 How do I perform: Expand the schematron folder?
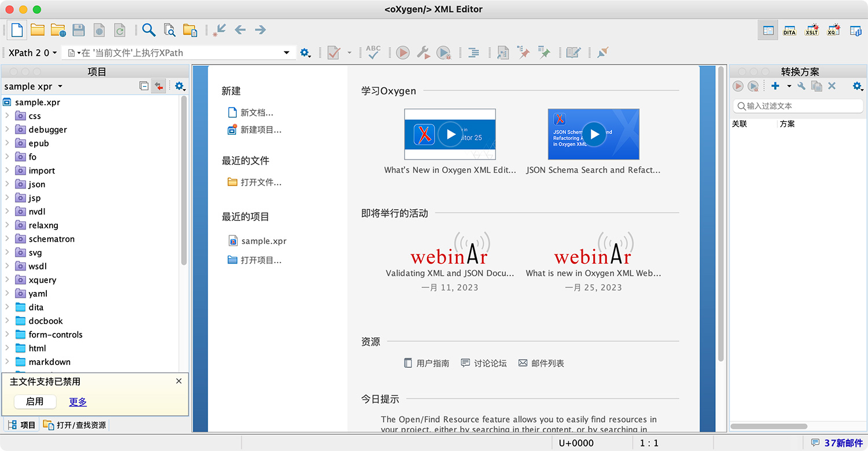[x=7, y=239]
